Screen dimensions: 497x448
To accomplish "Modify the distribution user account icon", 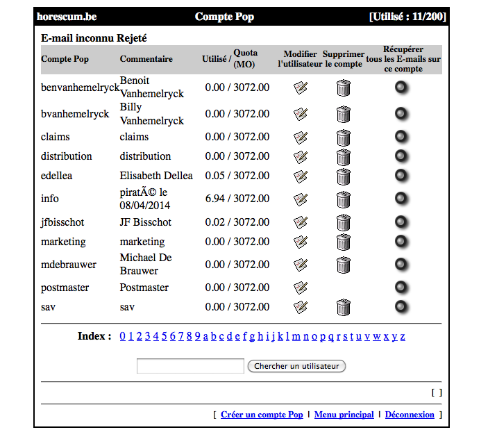I will pyautogui.click(x=300, y=156).
